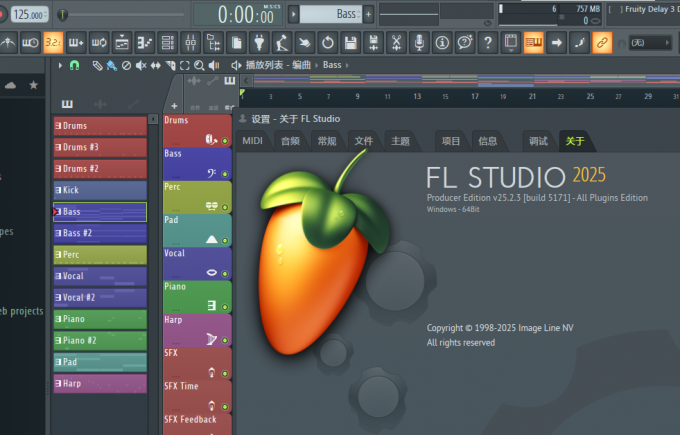Switch to the 文件 settings tab
This screenshot has height=435, width=680.
coord(363,141)
